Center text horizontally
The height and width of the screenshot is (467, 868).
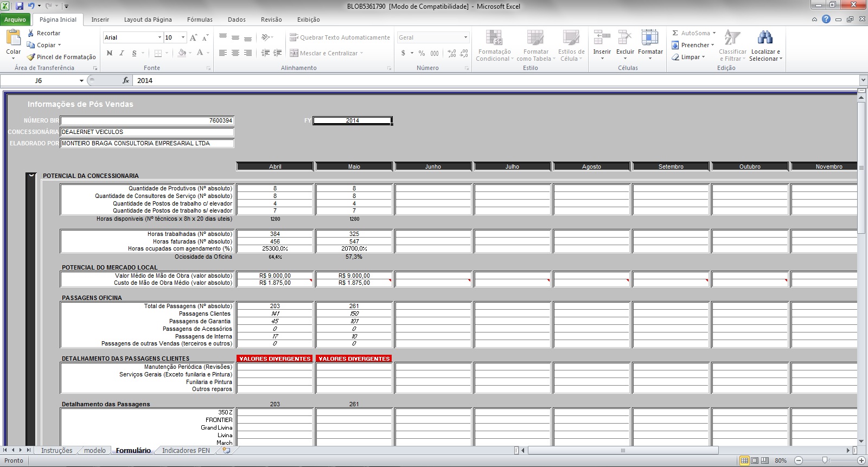[x=235, y=53]
